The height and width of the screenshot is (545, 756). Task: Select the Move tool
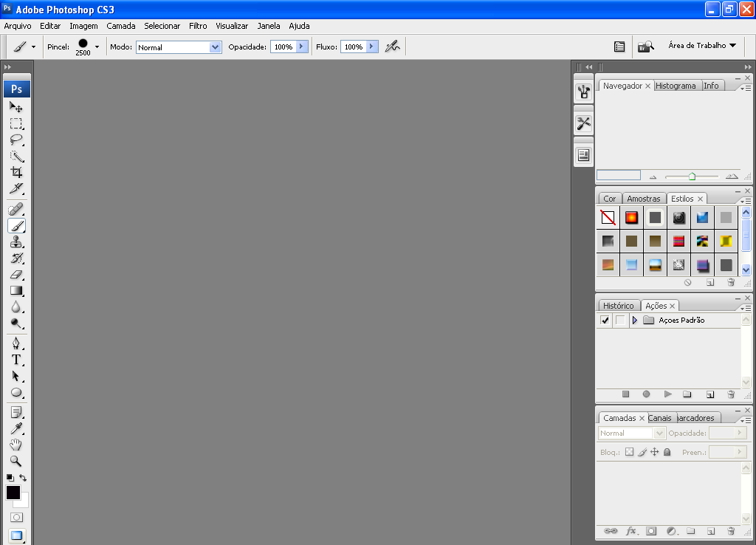tap(16, 107)
